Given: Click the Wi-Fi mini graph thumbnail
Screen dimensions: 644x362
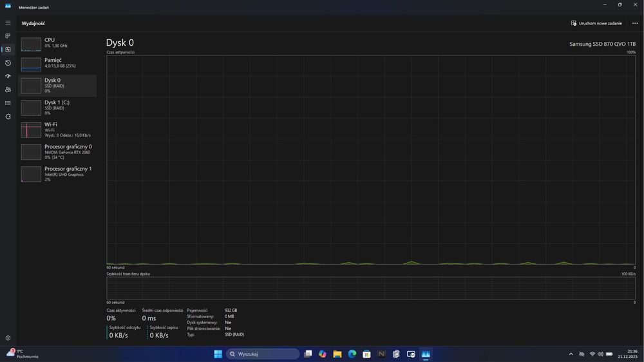Looking at the screenshot, I should (x=31, y=130).
